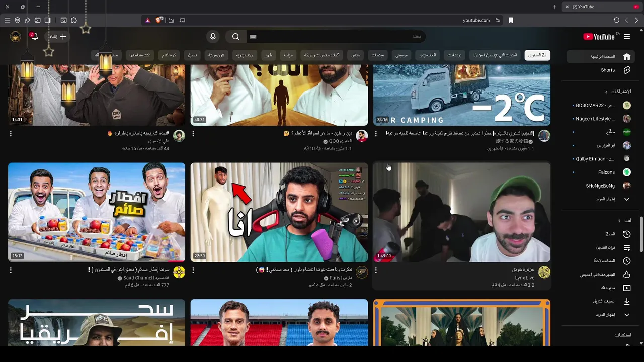The height and width of the screenshot is (362, 644).
Task: Open the notifications bell
Action: 34,37
